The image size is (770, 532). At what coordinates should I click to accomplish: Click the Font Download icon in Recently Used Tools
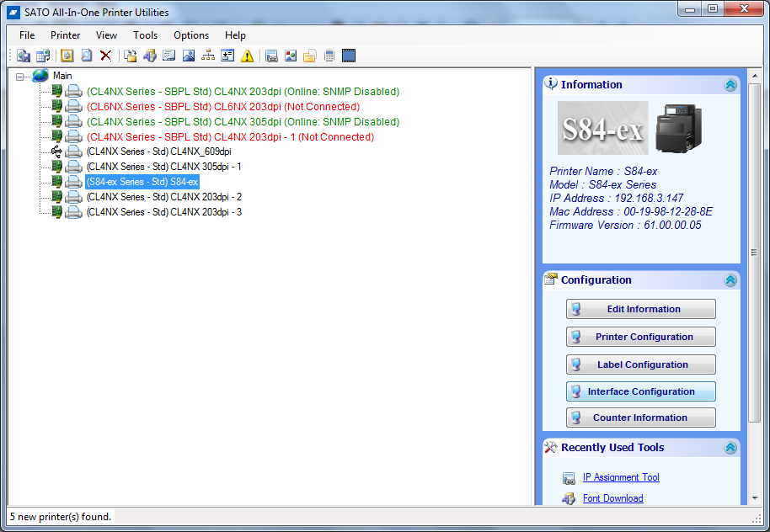pyautogui.click(x=569, y=498)
